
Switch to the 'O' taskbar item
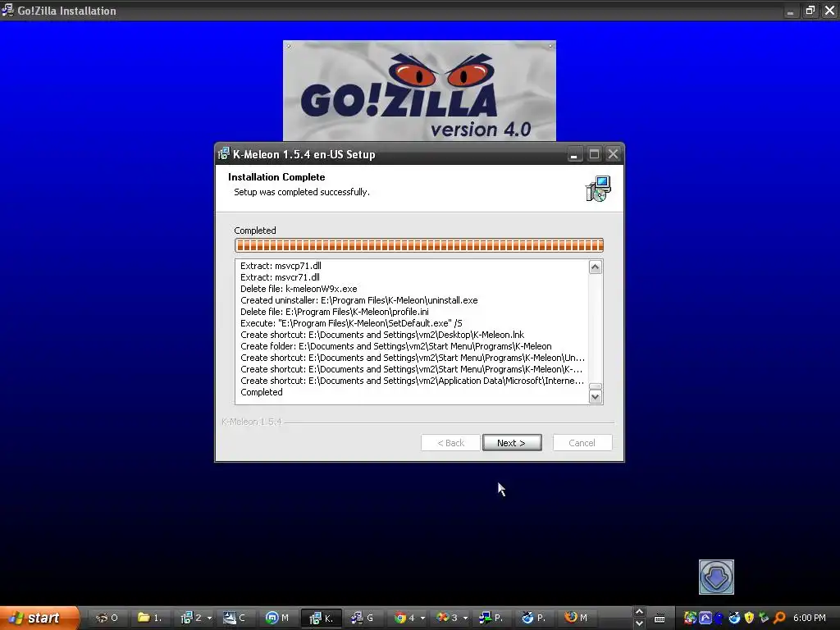click(107, 618)
